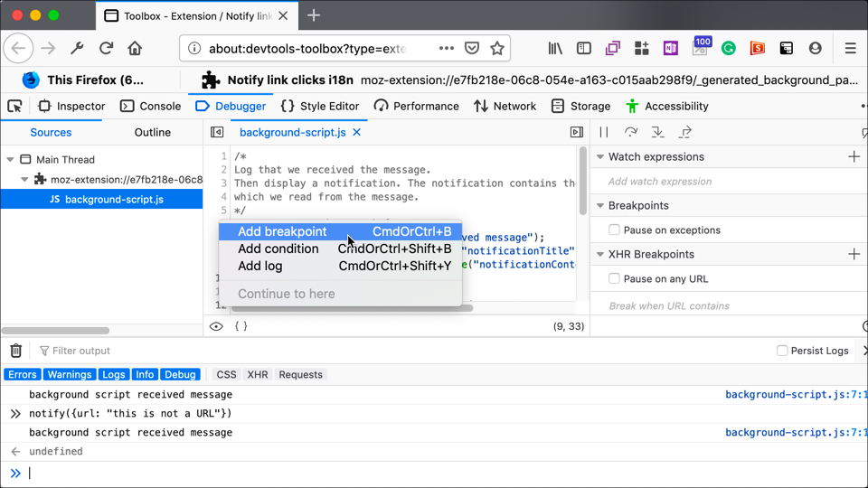This screenshot has width=868, height=488.
Task: Click the step over icon
Action: click(630, 132)
